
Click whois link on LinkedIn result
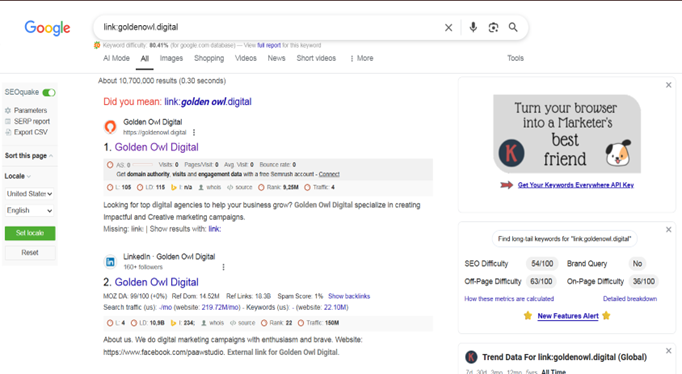[212, 323]
